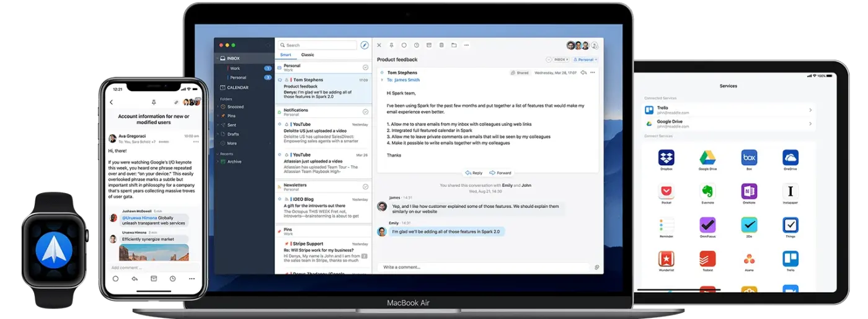
Task: Tap the Dropbox service icon on iPad
Action: point(666,158)
